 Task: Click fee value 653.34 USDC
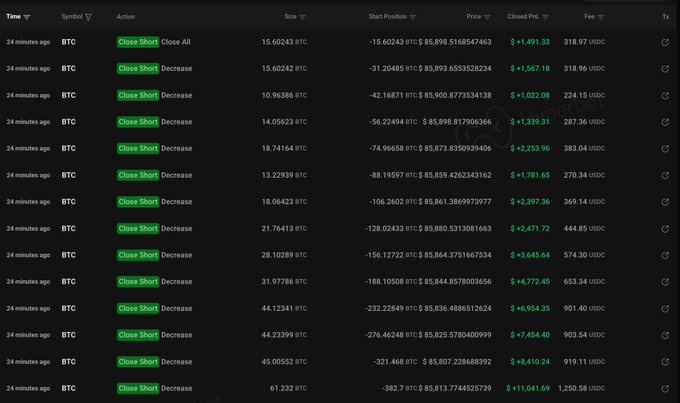[584, 282]
